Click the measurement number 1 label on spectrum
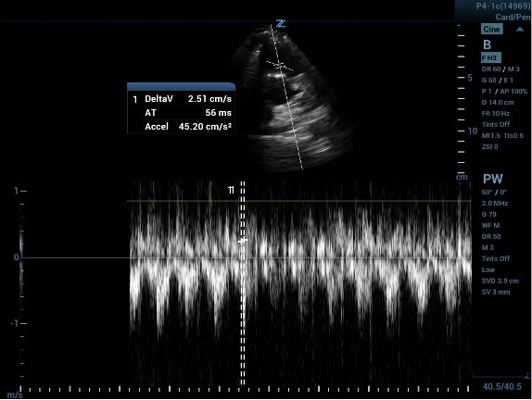 point(231,190)
